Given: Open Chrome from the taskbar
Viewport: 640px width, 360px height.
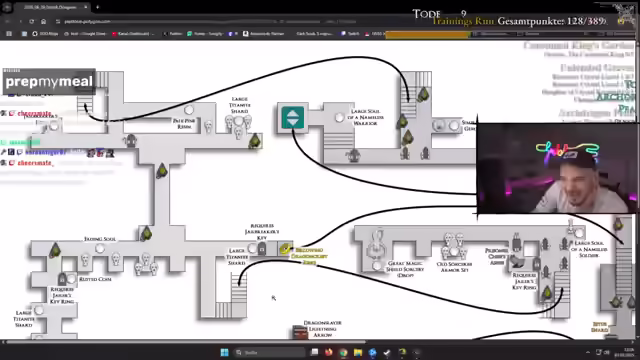Looking at the screenshot, I should 343,352.
